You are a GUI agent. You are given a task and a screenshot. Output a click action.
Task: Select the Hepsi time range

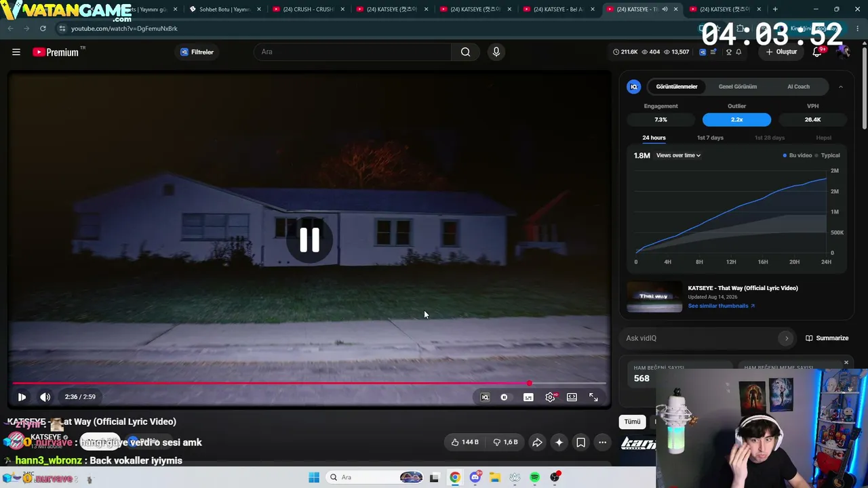click(x=823, y=138)
